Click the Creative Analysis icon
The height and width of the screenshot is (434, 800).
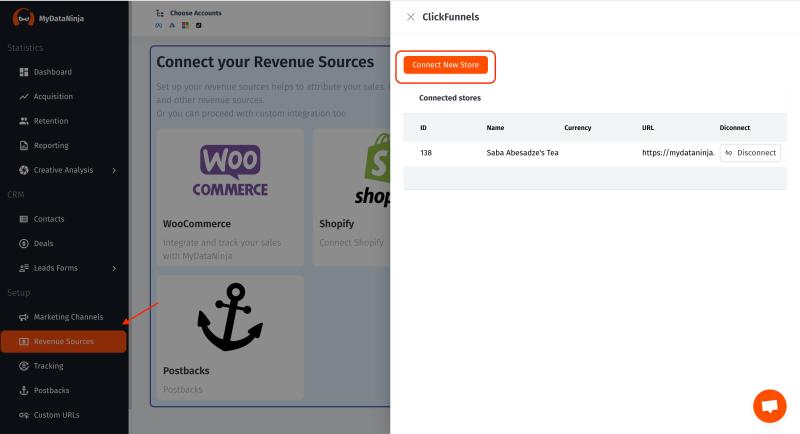(x=23, y=170)
